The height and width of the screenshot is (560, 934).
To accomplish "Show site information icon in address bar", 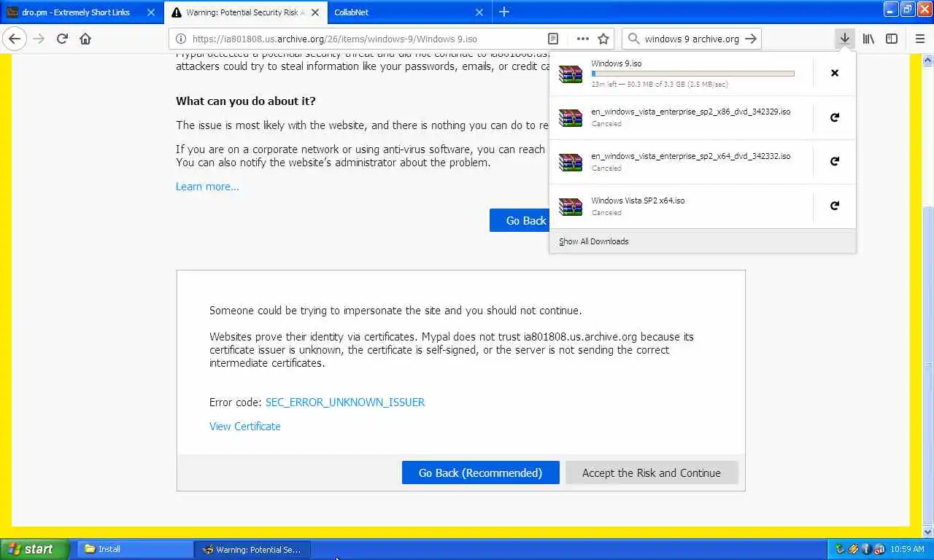I will (180, 39).
